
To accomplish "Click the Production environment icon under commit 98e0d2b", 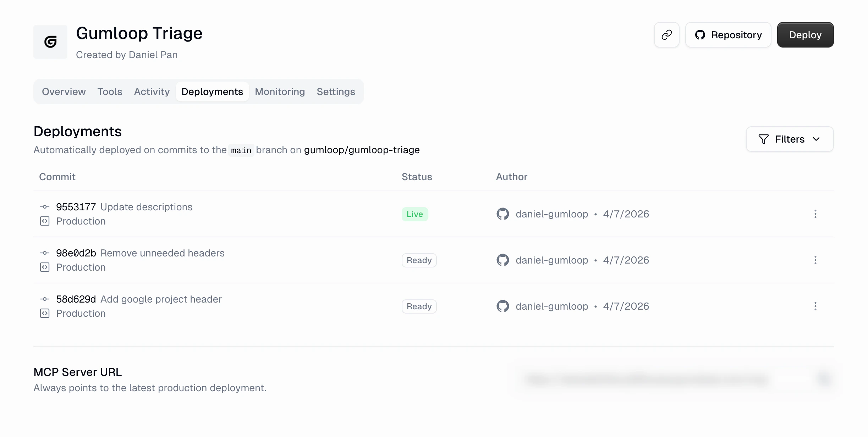I will pos(44,267).
